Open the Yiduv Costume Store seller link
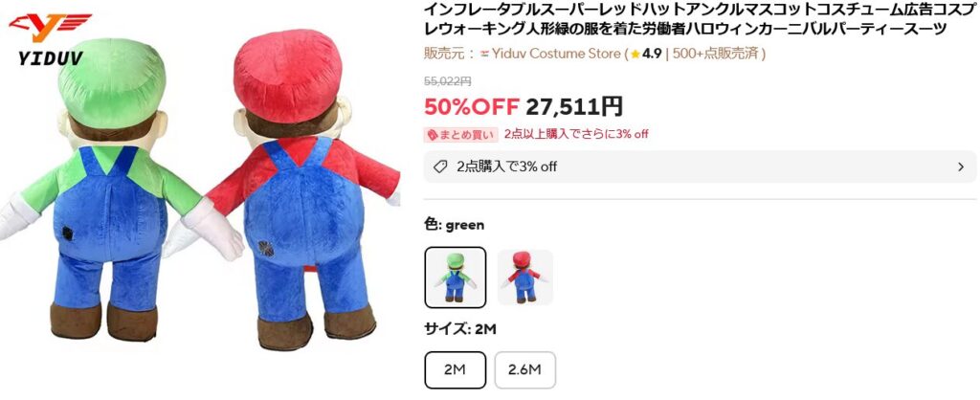 (x=556, y=54)
